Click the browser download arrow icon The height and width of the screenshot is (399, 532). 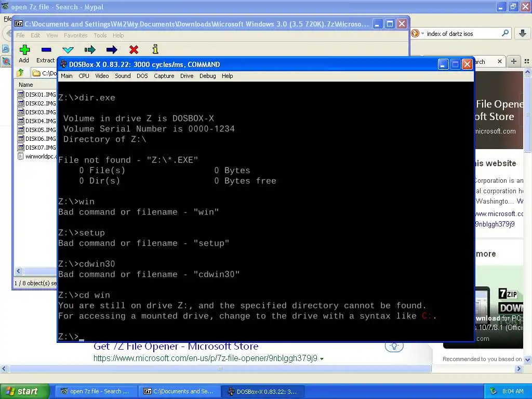coord(523,33)
